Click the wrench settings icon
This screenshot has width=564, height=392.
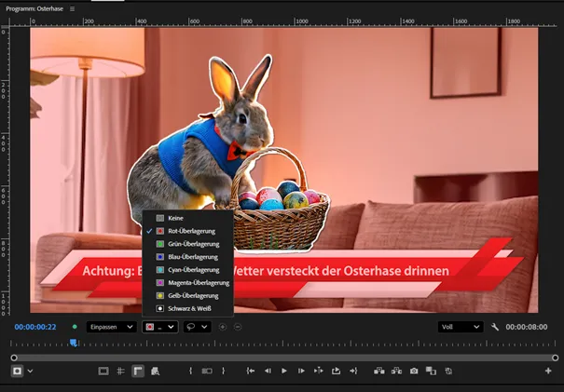point(495,327)
